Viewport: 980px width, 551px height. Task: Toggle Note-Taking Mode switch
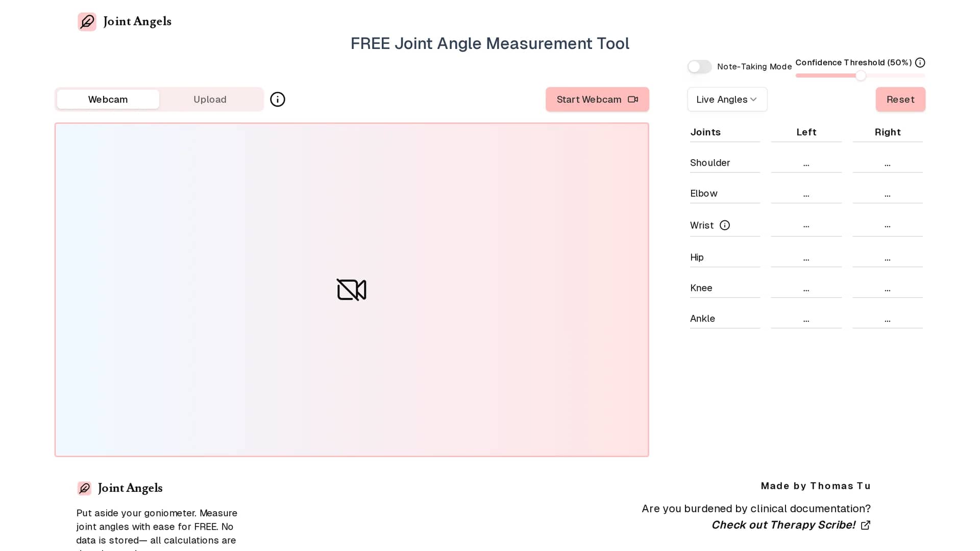[x=699, y=67]
